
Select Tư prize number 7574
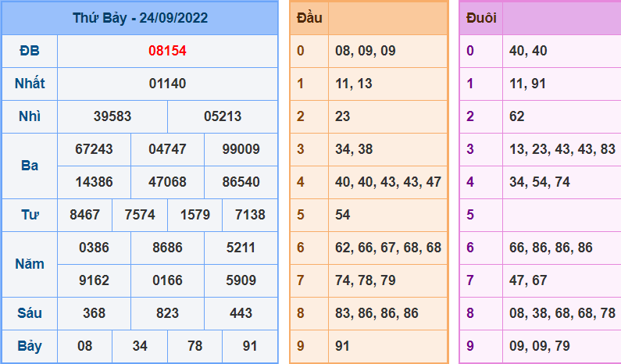(x=140, y=215)
